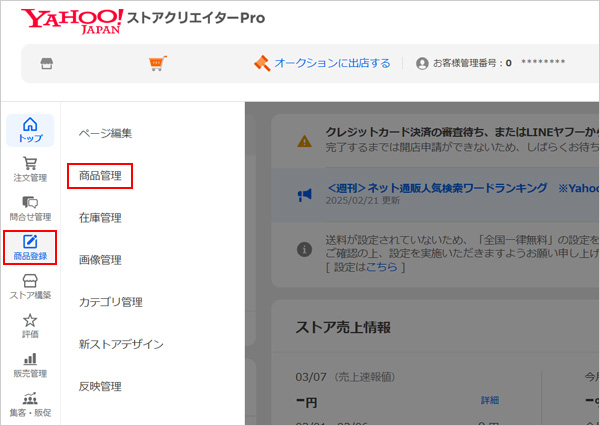Click the blue megaphone announcement icon

coord(305,195)
